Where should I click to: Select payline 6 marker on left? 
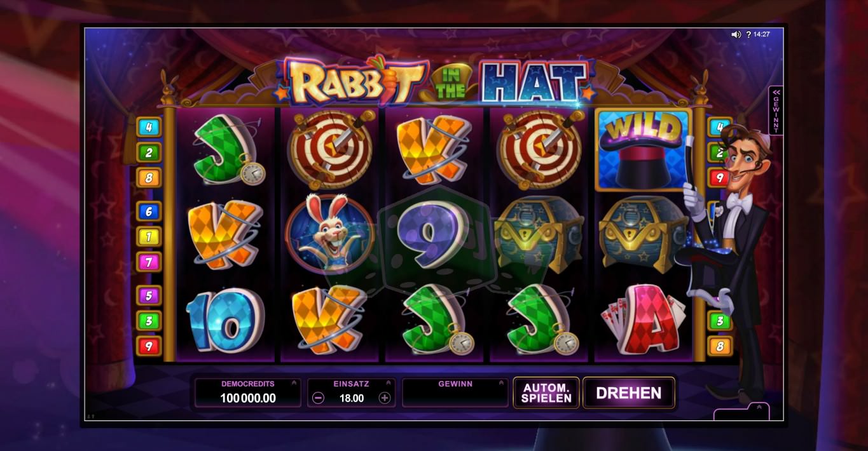pyautogui.click(x=149, y=212)
